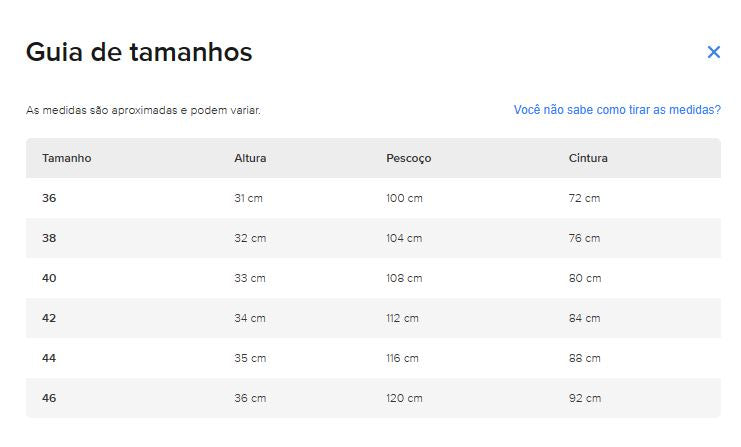Select size 40 row label
Image resolution: width=741 pixels, height=447 pixels.
click(x=49, y=278)
